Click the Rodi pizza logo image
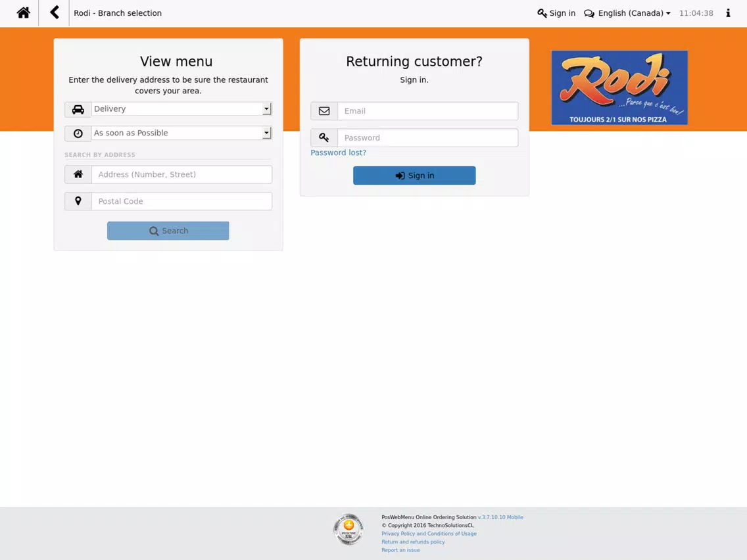Screen dimensions: 747x560 pyautogui.click(x=619, y=87)
